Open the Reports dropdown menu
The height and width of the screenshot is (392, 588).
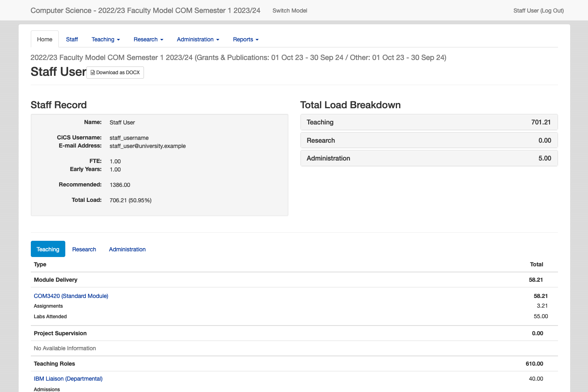(x=246, y=39)
